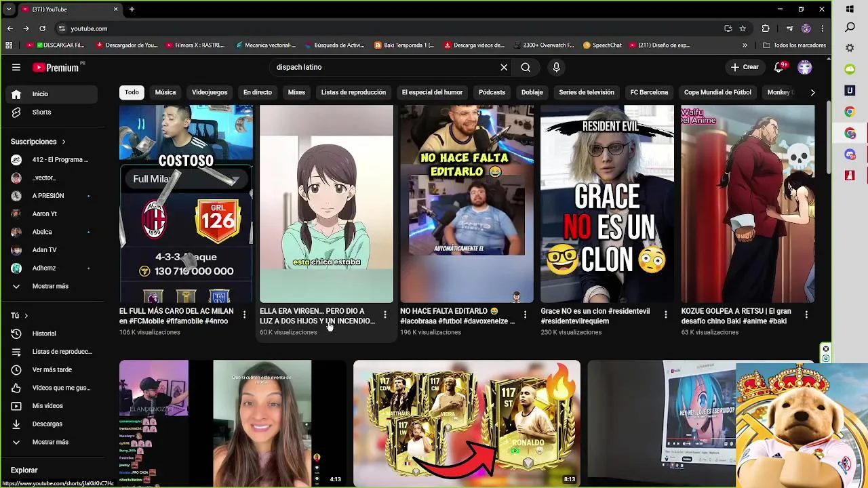The width and height of the screenshot is (868, 488).
Task: Select the Videojuegos filter chip
Action: 210,92
